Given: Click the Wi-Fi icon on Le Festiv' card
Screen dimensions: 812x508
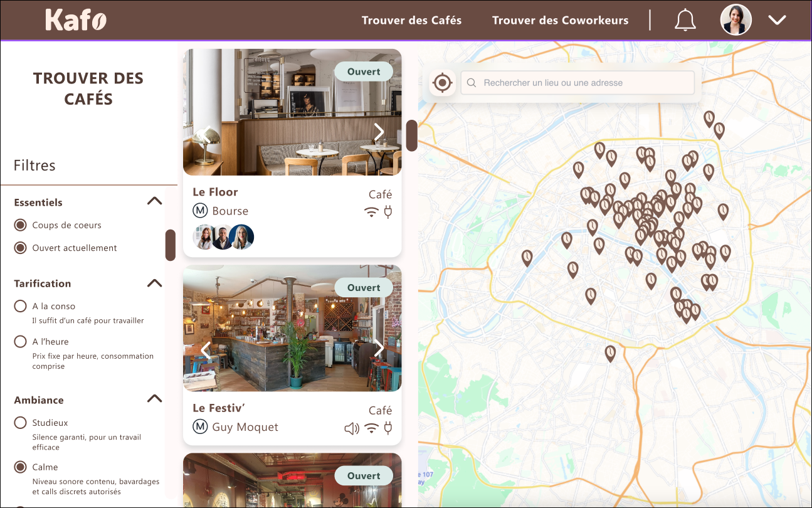Looking at the screenshot, I should point(372,428).
